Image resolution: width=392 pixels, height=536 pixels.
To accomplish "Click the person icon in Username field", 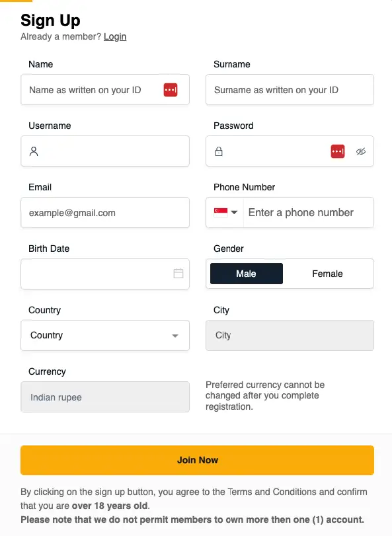I will (34, 151).
